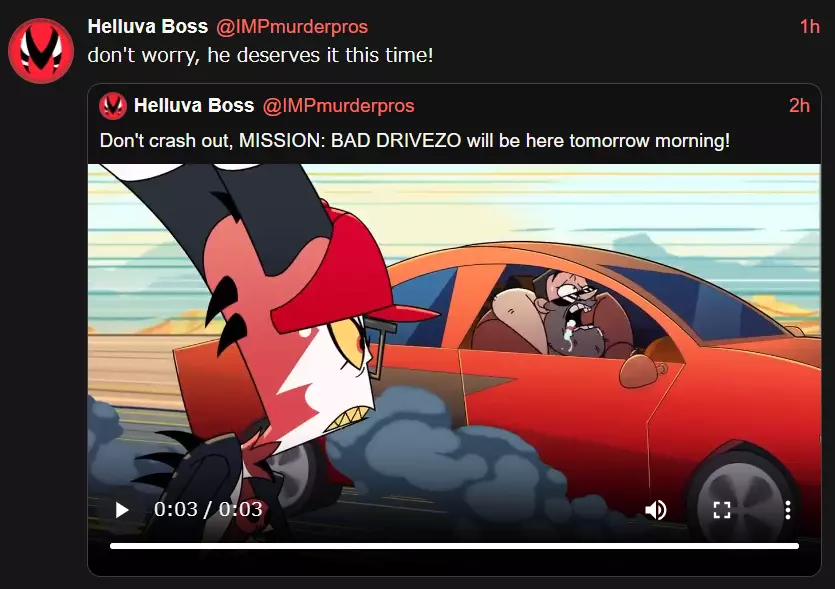Viewport: 835px width, 589px height.
Task: Click the video play button
Action: 121,510
